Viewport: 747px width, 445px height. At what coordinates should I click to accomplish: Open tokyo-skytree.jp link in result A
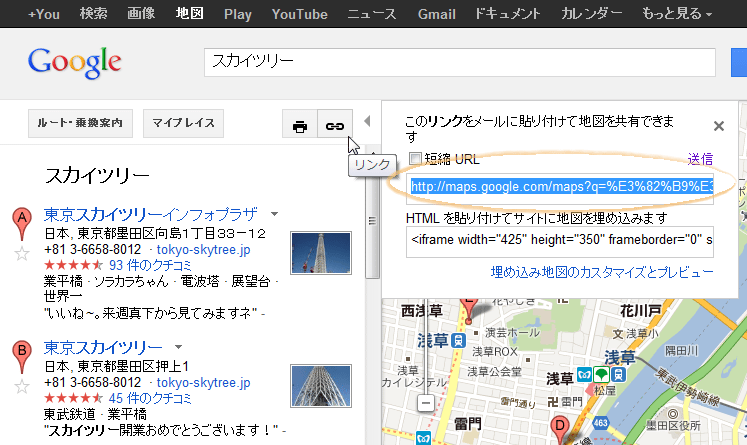coord(203,250)
